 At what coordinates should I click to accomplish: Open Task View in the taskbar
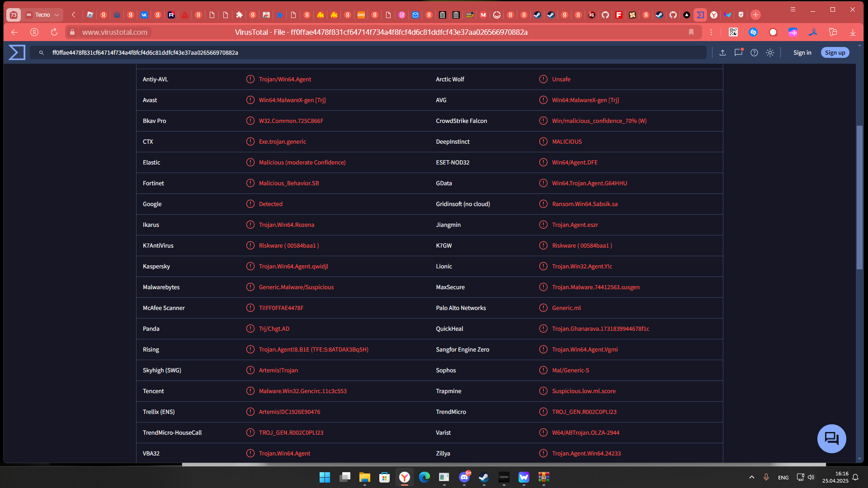click(345, 477)
